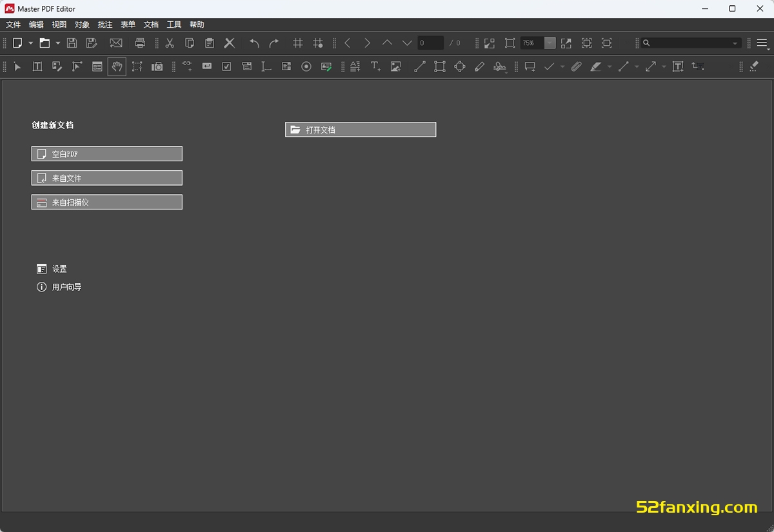This screenshot has width=774, height=532.
Task: Click the print icon
Action: [x=140, y=43]
